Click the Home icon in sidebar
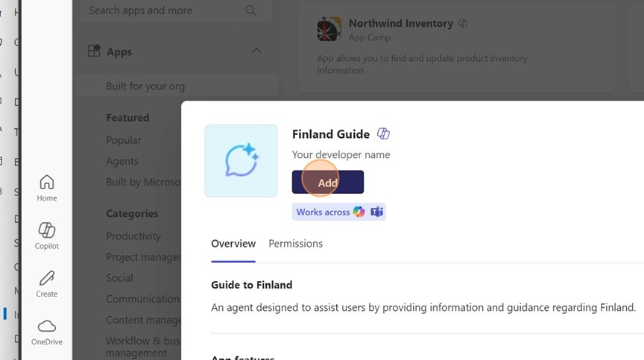The height and width of the screenshot is (360, 644). 46,183
